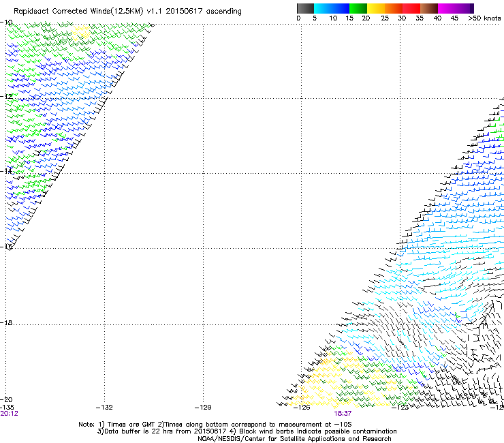504x443 pixels.
Task: Click the longitude label "-132" on bottom axis
Action: click(104, 408)
